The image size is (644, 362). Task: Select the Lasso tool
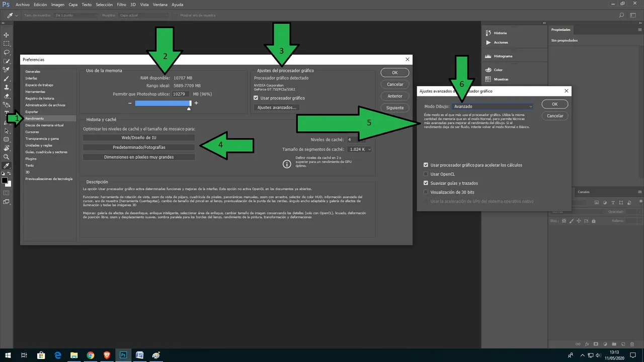point(7,52)
